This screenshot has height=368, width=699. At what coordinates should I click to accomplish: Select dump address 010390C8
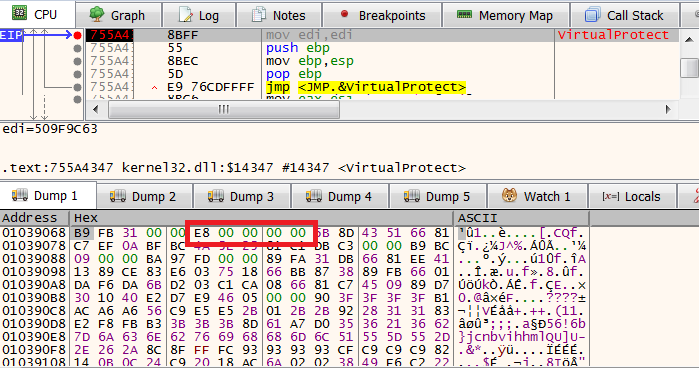(x=34, y=310)
